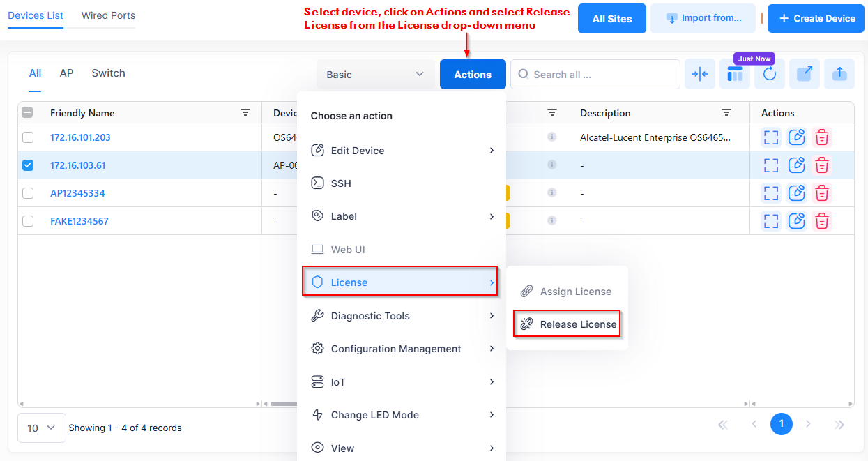The width and height of the screenshot is (868, 461).
Task: Switch to the Wired Ports tab
Action: pyautogui.click(x=108, y=15)
